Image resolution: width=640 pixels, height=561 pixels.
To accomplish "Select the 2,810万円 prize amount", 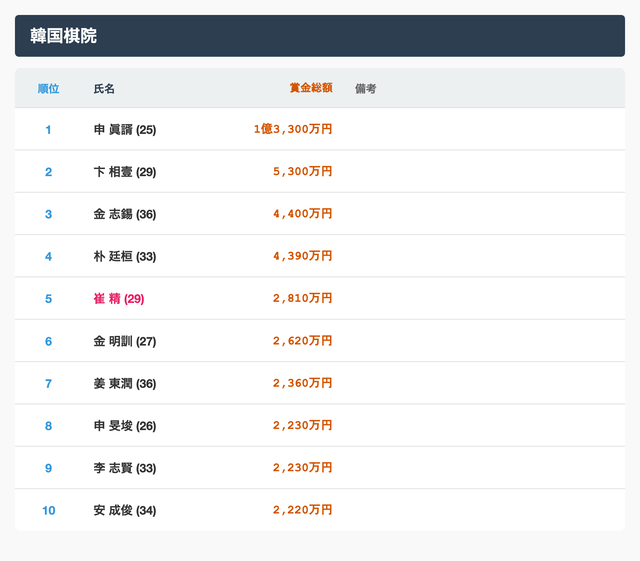I will point(302,299).
